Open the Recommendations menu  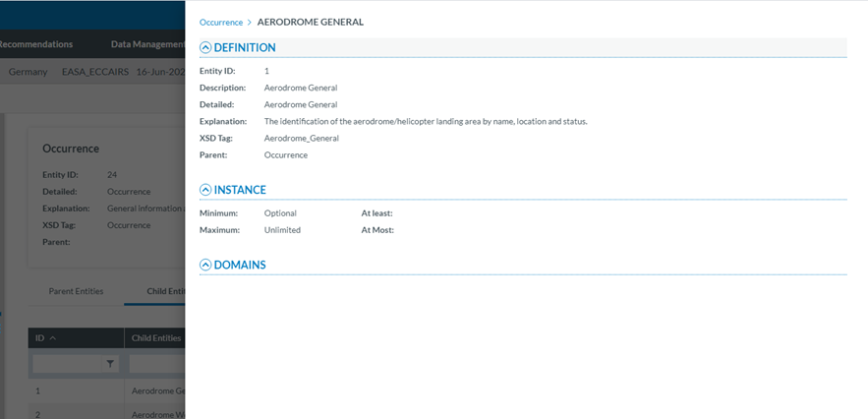(x=35, y=43)
